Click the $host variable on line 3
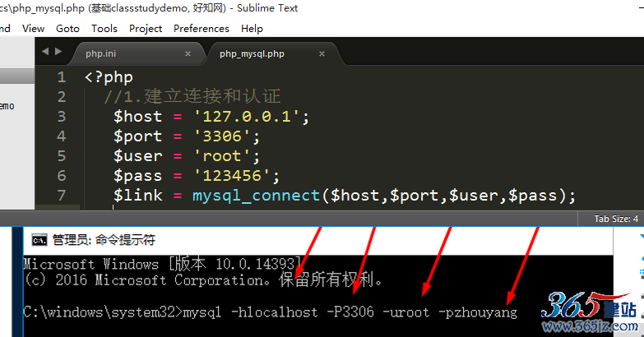This screenshot has width=644, height=337. click(x=138, y=117)
